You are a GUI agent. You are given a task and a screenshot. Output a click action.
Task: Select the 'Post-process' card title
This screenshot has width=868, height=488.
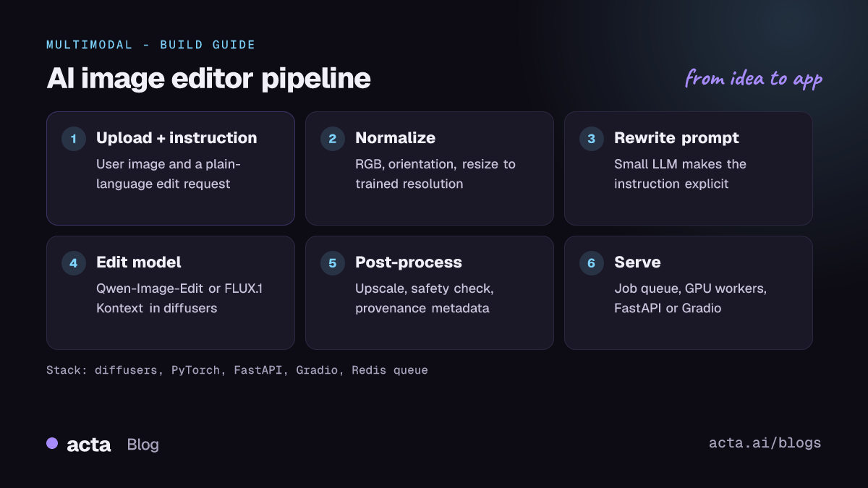[408, 262]
